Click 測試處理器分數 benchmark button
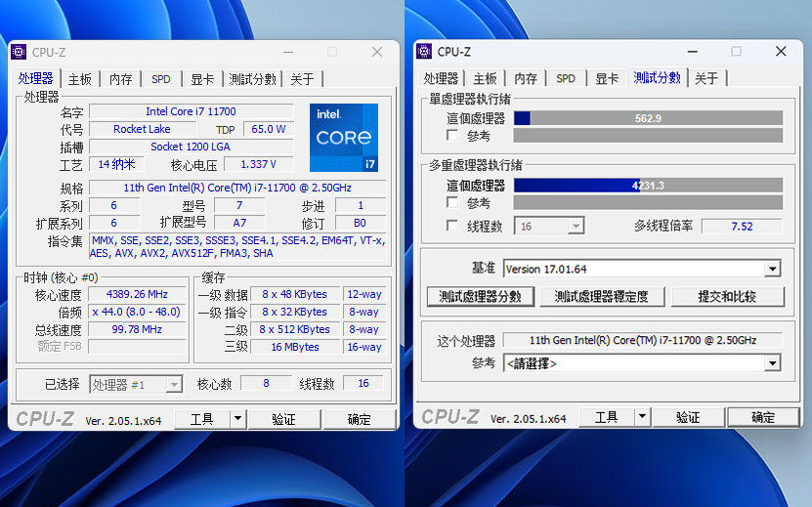This screenshot has height=507, width=812. [480, 297]
